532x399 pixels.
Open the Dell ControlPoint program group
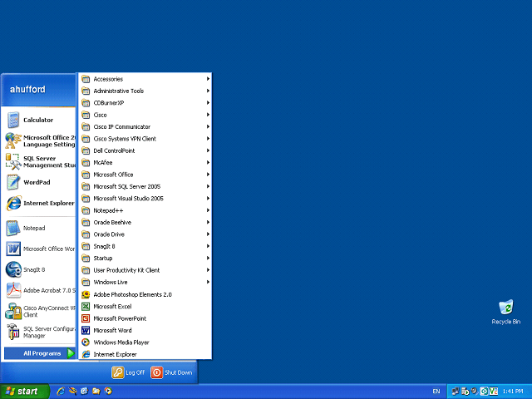click(145, 150)
